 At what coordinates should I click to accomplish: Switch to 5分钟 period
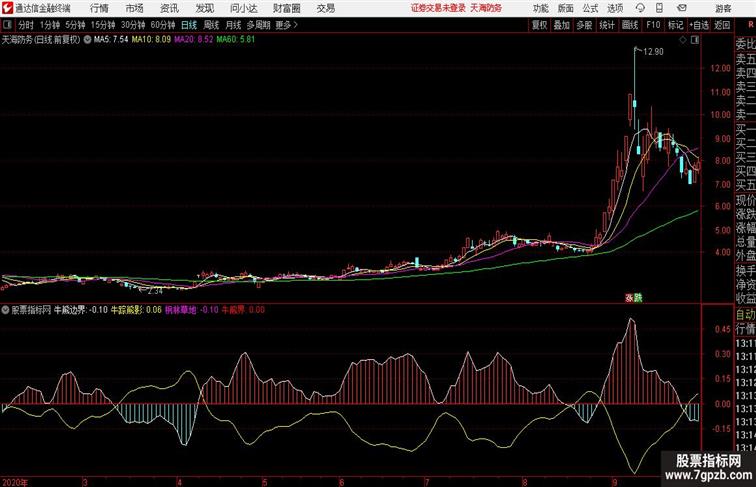coord(75,25)
